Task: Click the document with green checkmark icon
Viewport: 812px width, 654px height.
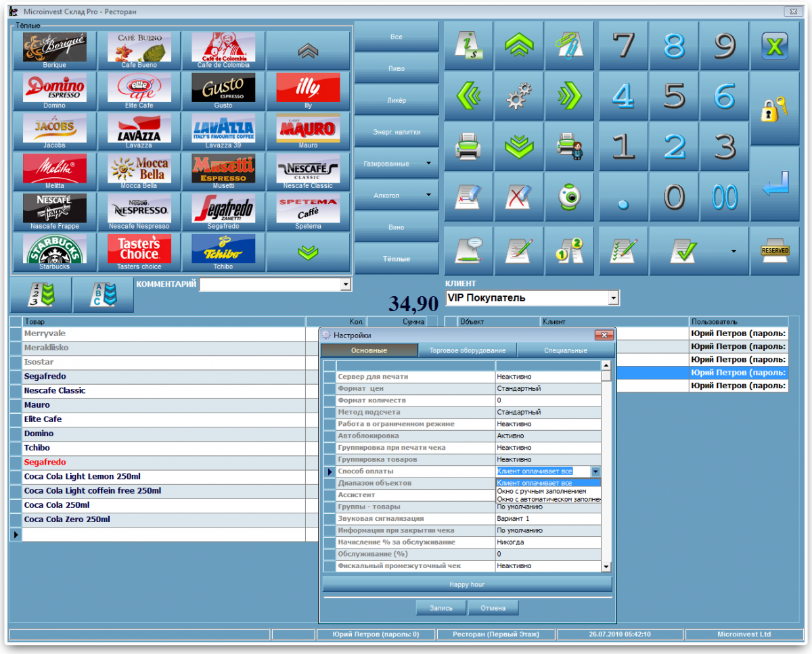Action: point(683,251)
